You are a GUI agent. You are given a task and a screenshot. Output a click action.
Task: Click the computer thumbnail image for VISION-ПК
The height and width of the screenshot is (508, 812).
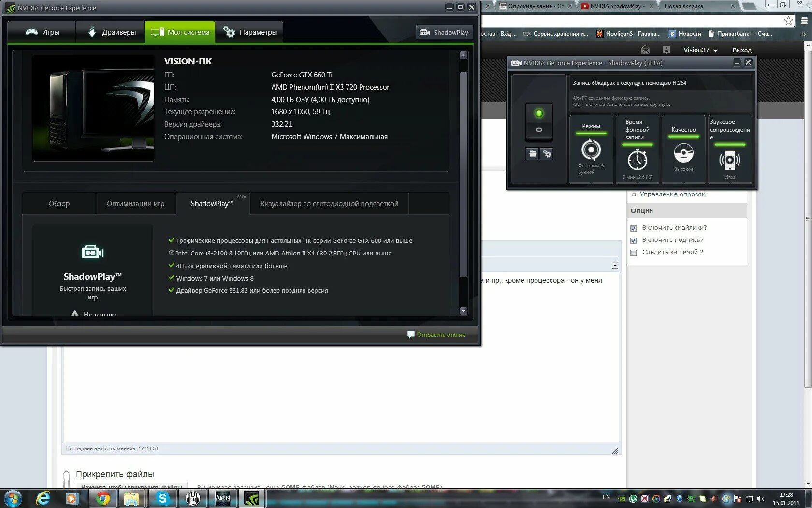[93, 108]
